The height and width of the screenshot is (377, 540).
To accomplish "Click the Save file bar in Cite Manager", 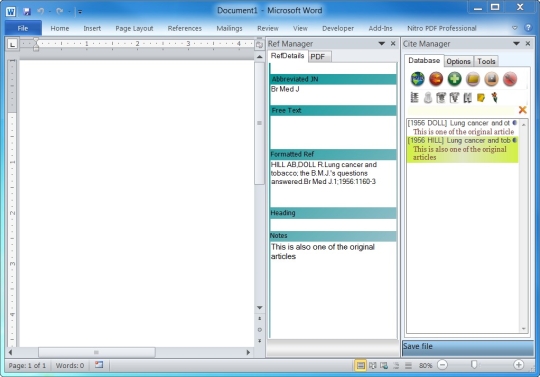I will point(468,347).
